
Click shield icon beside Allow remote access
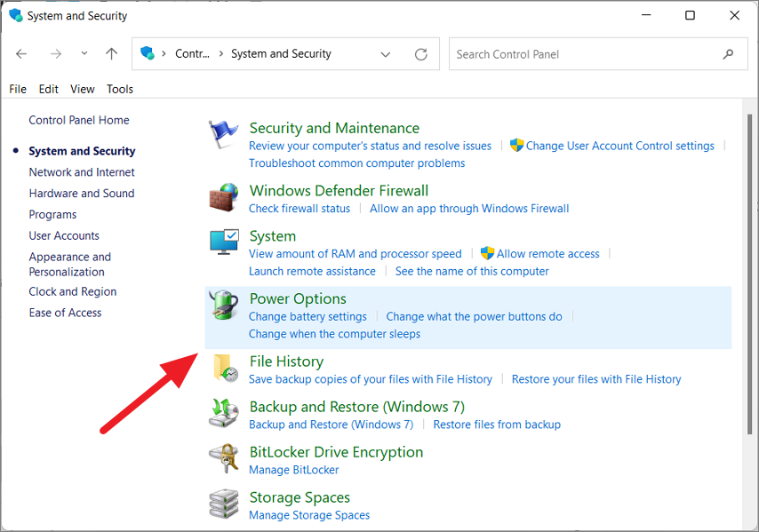[x=487, y=253]
